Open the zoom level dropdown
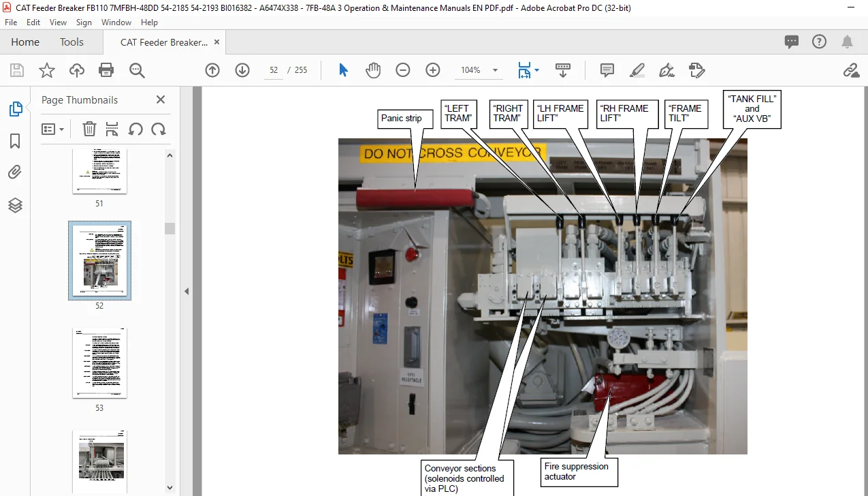Viewport: 868px width, 496px height. [x=495, y=70]
